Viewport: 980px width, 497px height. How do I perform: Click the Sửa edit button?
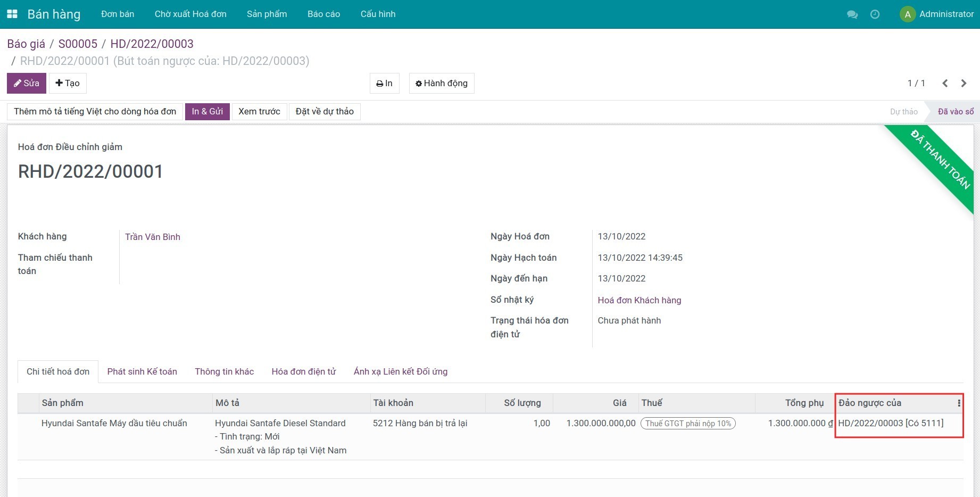pyautogui.click(x=27, y=84)
